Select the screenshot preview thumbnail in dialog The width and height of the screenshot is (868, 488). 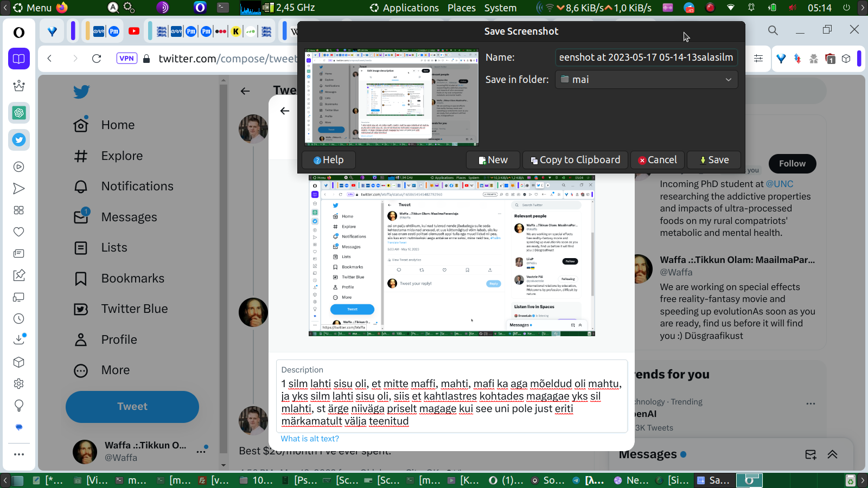pos(391,98)
